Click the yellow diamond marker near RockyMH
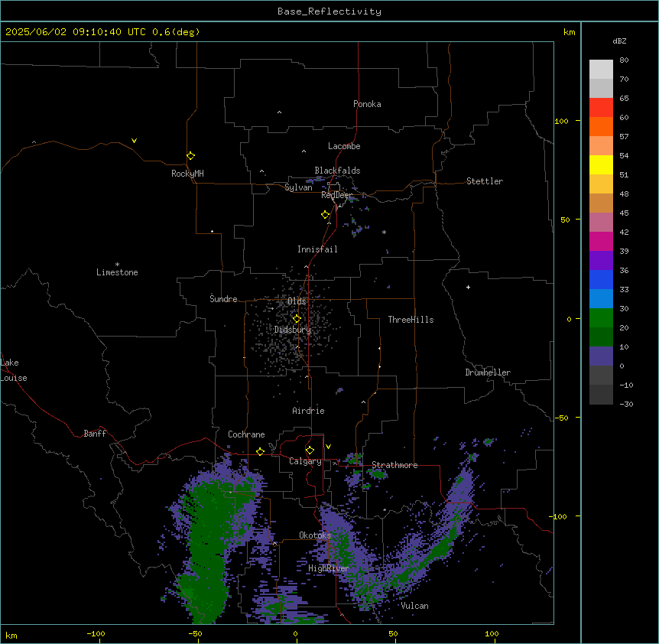 pyautogui.click(x=190, y=156)
